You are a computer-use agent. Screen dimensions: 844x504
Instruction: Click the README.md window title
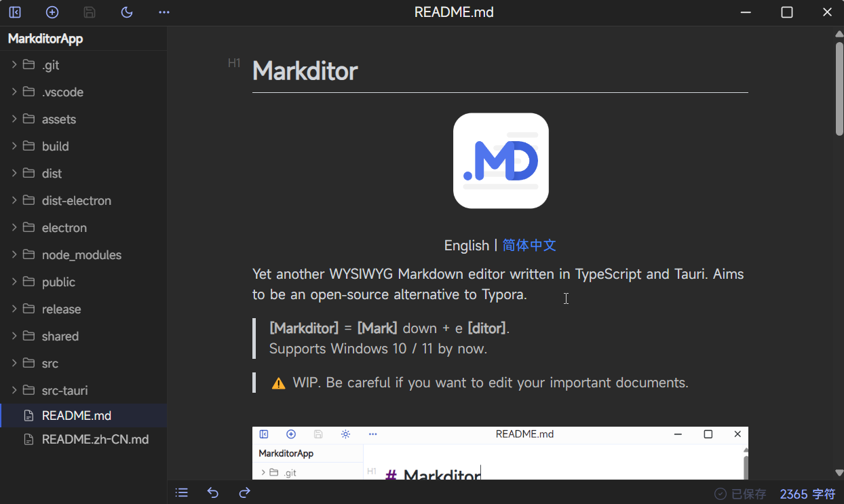click(x=454, y=12)
